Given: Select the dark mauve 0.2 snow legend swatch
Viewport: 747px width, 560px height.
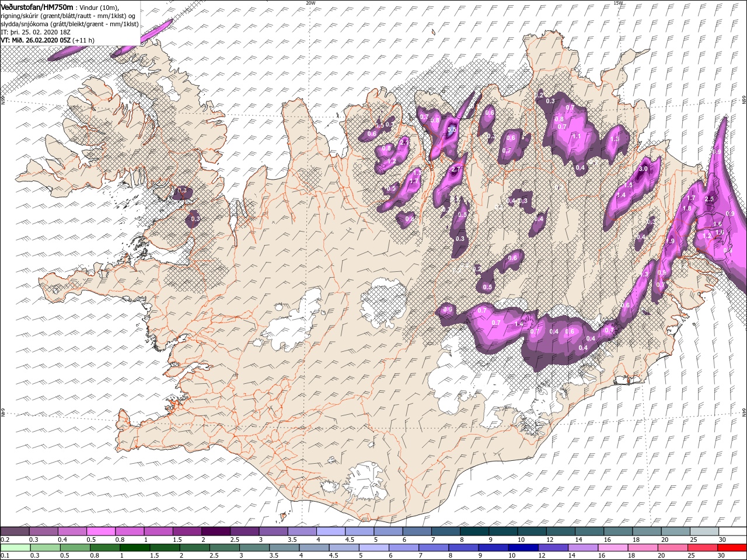Looking at the screenshot, I should tap(15, 531).
